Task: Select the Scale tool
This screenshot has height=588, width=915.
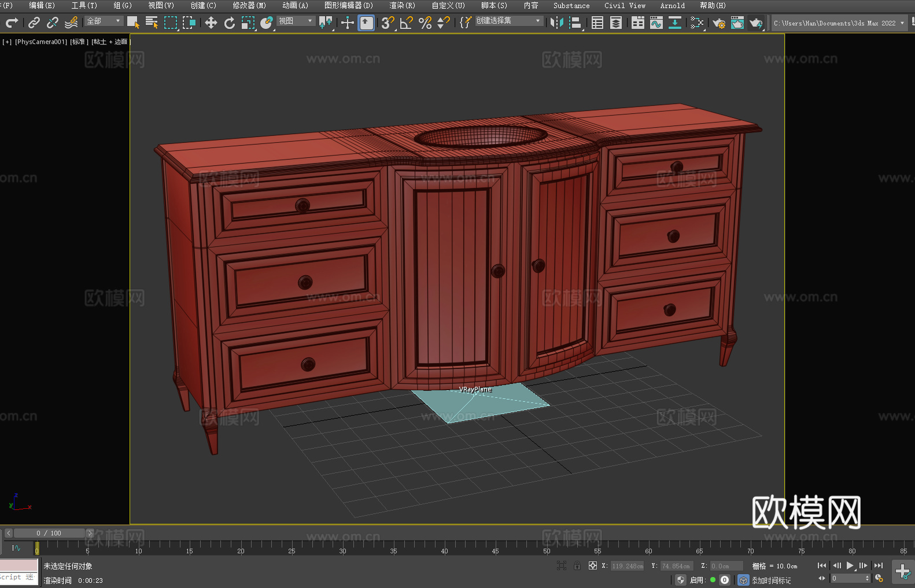Action: (x=248, y=23)
